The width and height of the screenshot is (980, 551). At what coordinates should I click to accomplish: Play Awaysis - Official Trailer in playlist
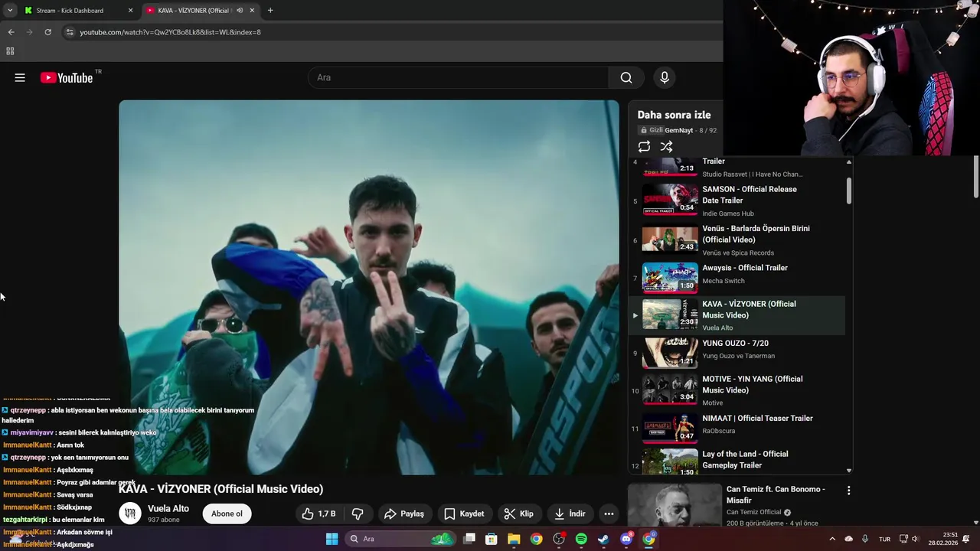737,278
